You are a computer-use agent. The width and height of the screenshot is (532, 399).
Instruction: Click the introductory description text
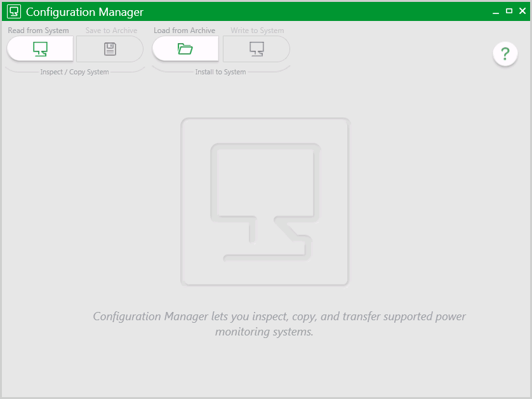pyautogui.click(x=279, y=323)
